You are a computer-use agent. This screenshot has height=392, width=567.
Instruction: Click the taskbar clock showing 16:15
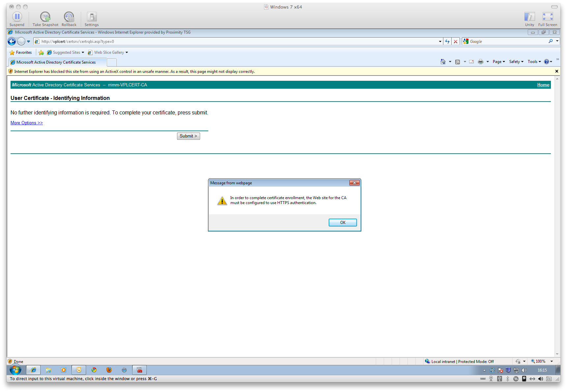coord(542,370)
